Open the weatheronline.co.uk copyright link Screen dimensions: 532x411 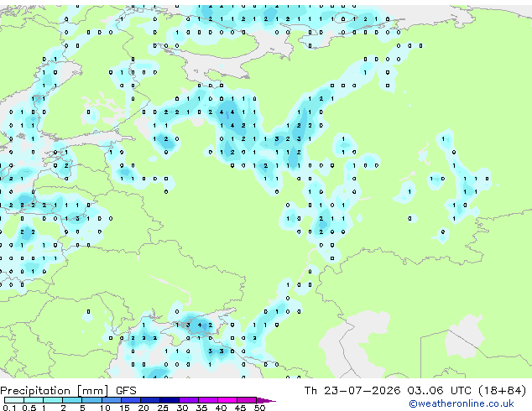coord(462,403)
